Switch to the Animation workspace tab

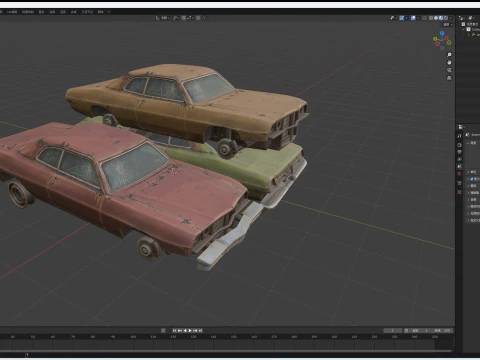(x=52, y=12)
